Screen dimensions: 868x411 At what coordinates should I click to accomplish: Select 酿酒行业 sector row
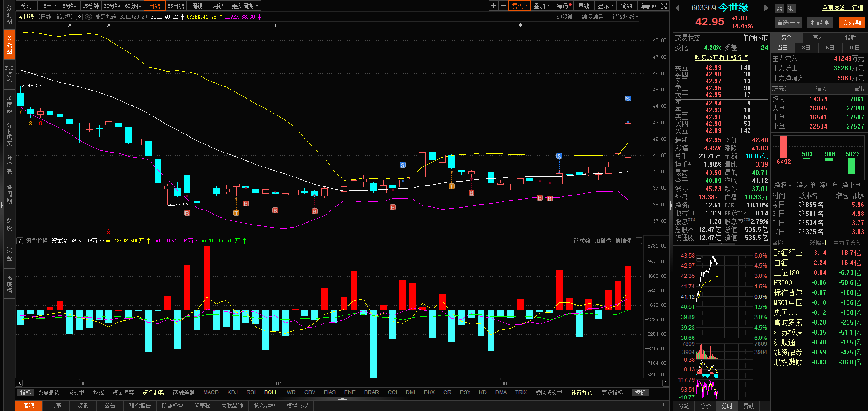[818, 253]
